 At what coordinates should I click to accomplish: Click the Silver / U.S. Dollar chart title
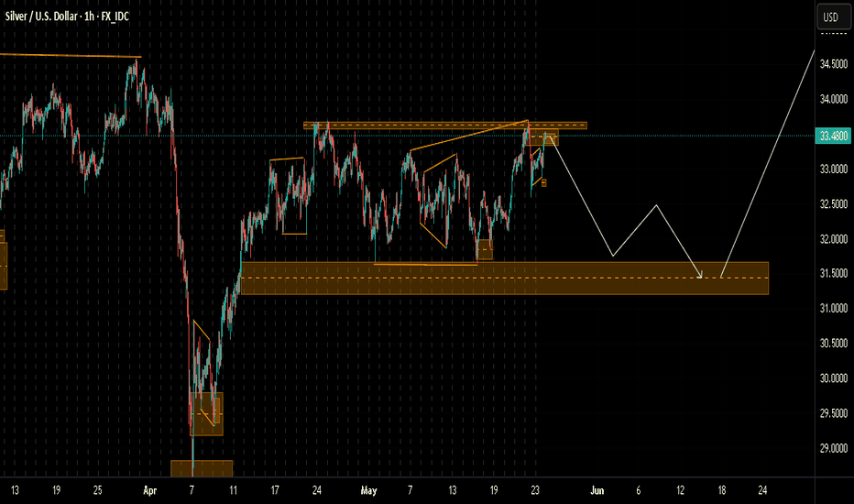pyautogui.click(x=67, y=16)
